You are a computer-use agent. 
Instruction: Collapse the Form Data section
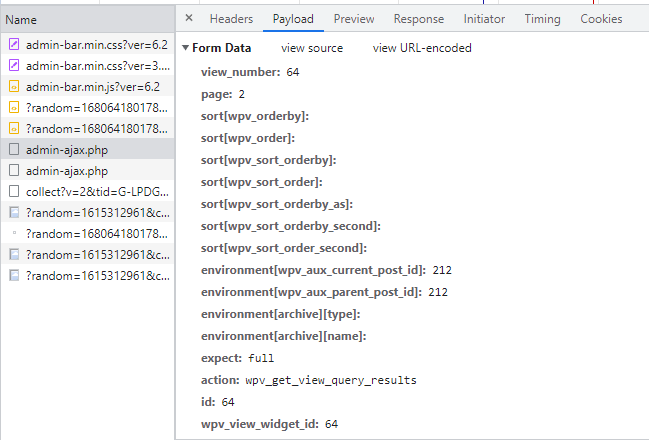[x=185, y=48]
